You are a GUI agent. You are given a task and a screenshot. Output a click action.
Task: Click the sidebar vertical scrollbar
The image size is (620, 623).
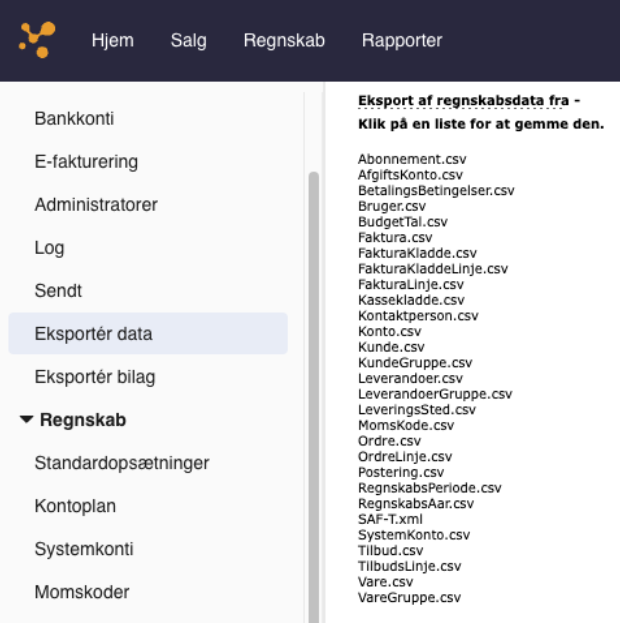(x=314, y=397)
